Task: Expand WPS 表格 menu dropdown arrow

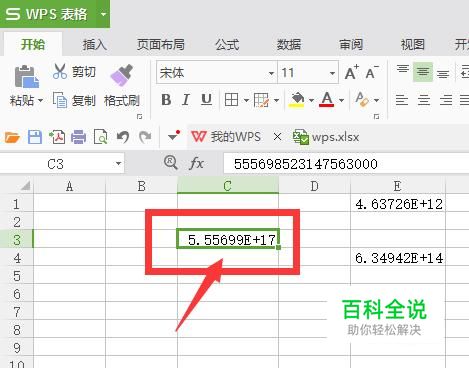Action: click(x=103, y=14)
